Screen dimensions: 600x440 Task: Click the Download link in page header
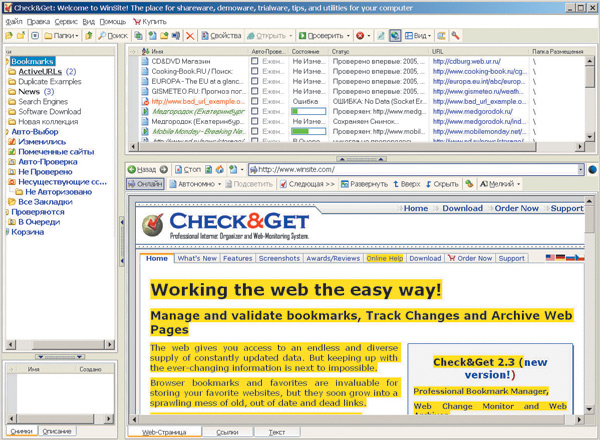point(462,209)
